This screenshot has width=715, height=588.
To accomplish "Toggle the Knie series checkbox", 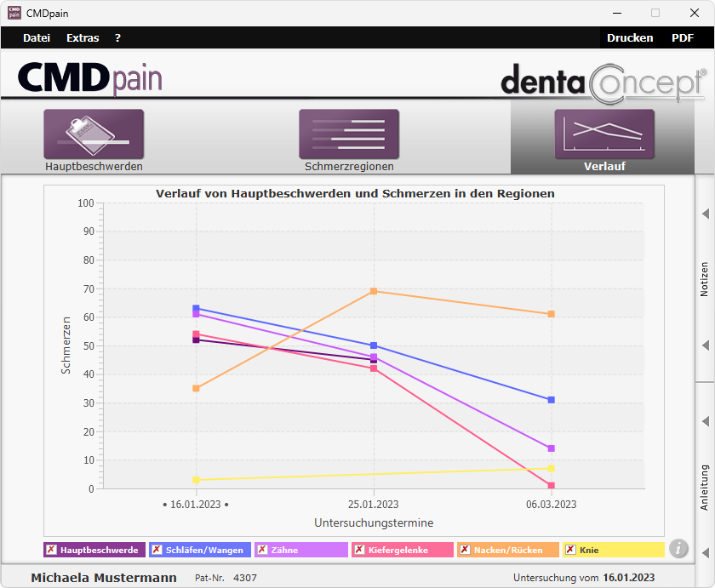I will click(570, 550).
